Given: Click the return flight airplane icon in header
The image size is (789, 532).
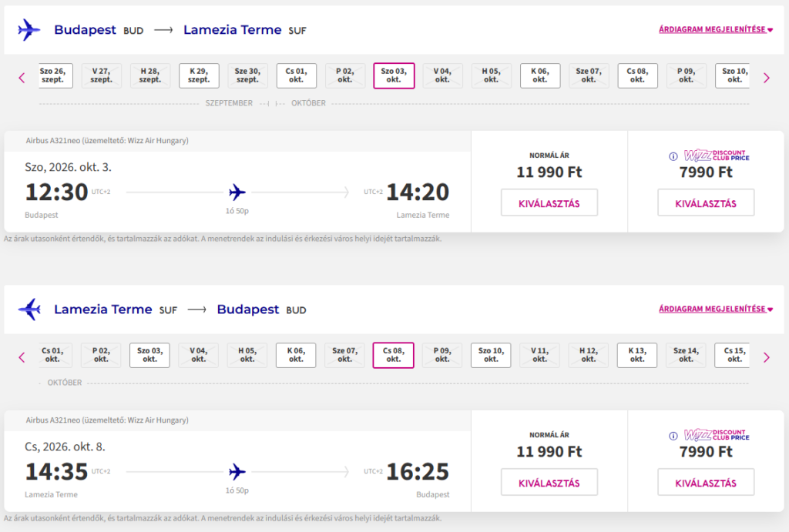Looking at the screenshot, I should pos(29,309).
